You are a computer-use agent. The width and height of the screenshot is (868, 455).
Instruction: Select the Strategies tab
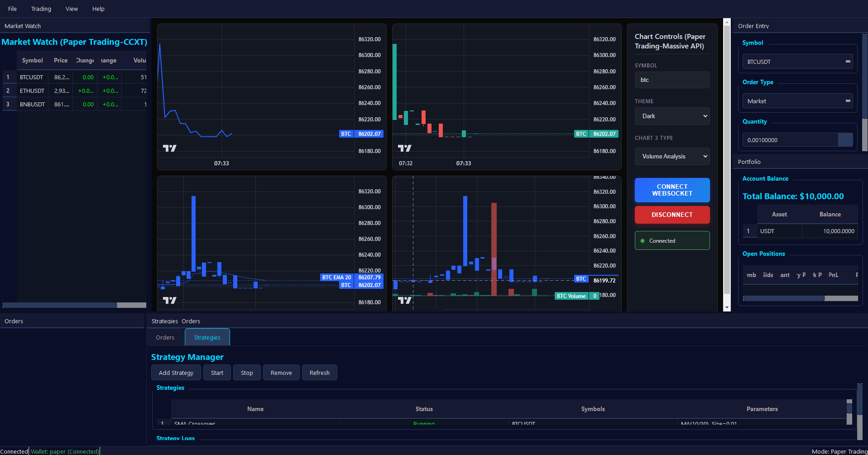coord(207,337)
